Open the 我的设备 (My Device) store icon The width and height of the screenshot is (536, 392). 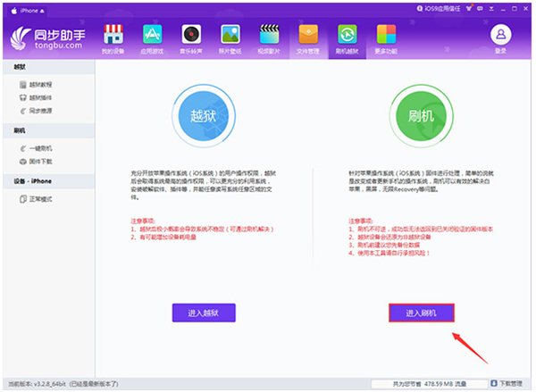pyautogui.click(x=113, y=35)
